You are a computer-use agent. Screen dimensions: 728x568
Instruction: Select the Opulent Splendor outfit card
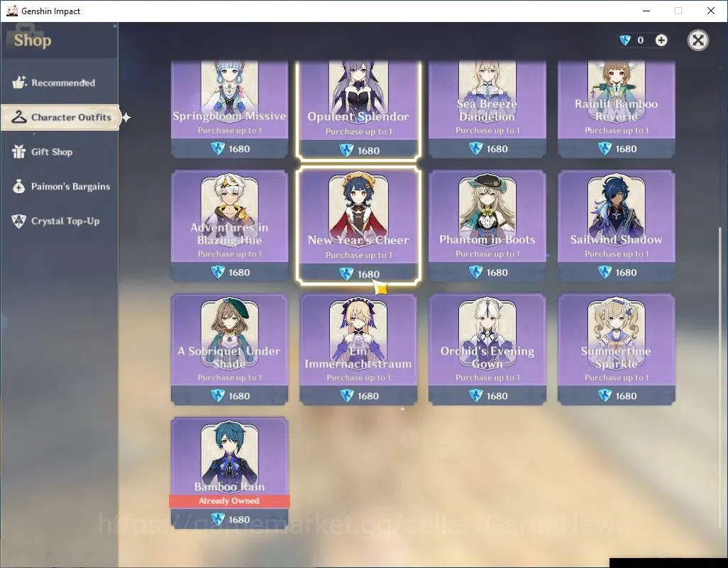pyautogui.click(x=358, y=110)
